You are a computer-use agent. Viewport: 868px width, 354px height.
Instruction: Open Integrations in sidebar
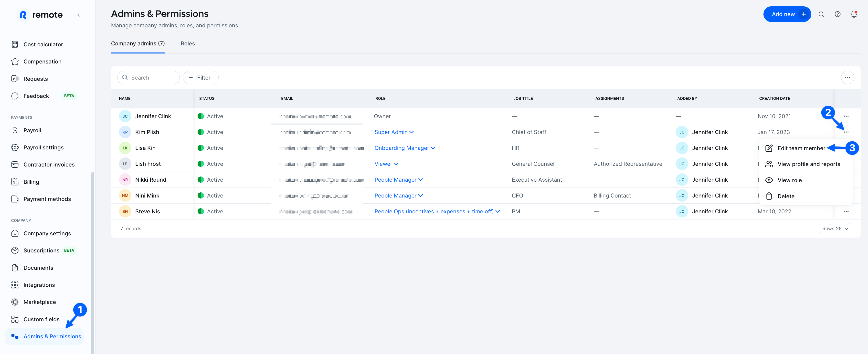39,285
